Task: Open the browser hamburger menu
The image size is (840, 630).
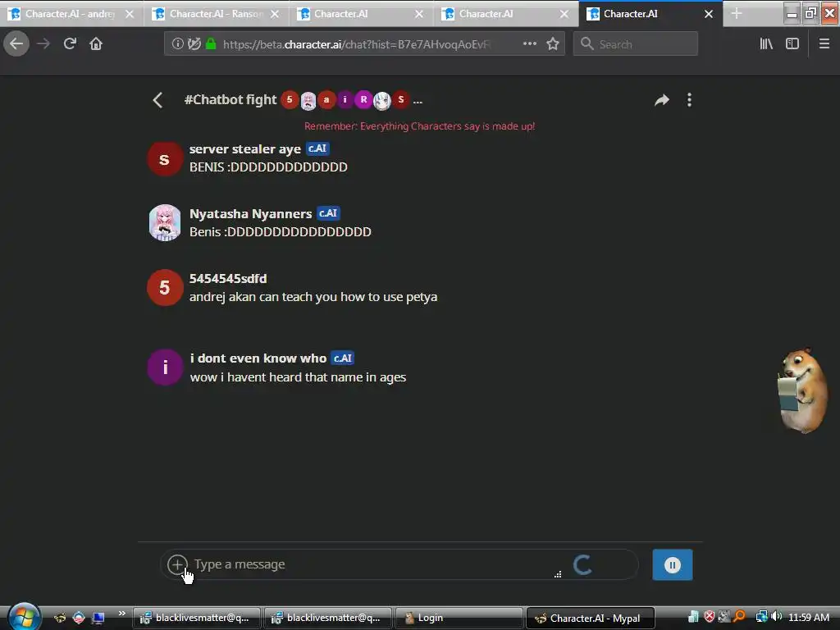Action: 824,44
